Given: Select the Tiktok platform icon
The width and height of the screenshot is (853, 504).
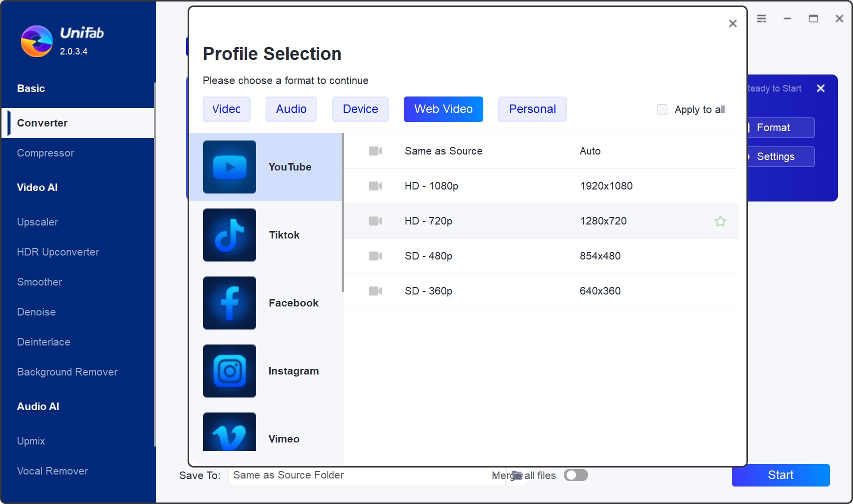Looking at the screenshot, I should click(230, 235).
